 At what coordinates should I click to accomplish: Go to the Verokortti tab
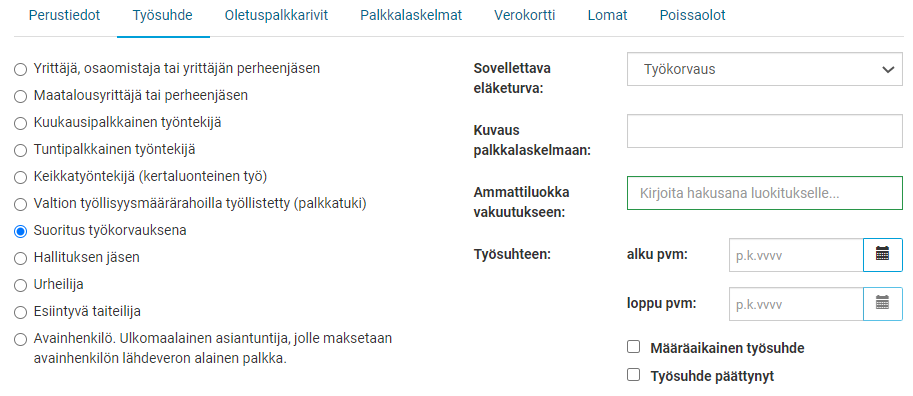pos(525,16)
